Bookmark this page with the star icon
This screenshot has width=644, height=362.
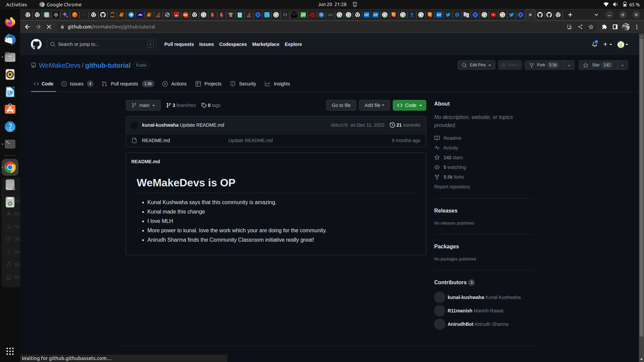(x=591, y=27)
